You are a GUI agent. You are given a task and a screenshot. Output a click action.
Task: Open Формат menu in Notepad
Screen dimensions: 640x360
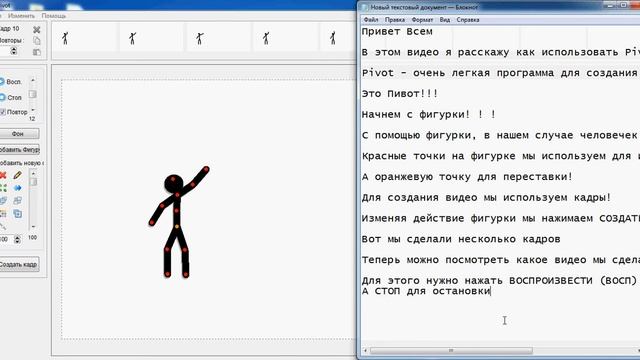422,20
